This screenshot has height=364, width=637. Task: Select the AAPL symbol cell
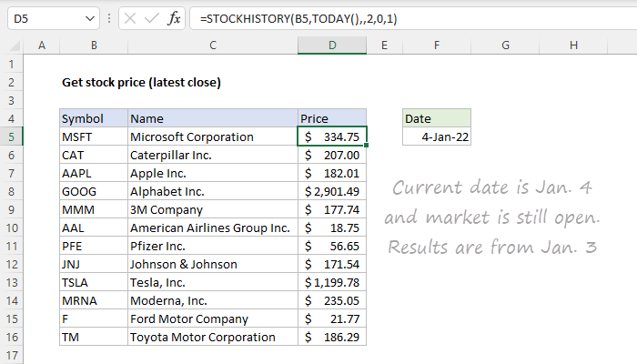[94, 173]
